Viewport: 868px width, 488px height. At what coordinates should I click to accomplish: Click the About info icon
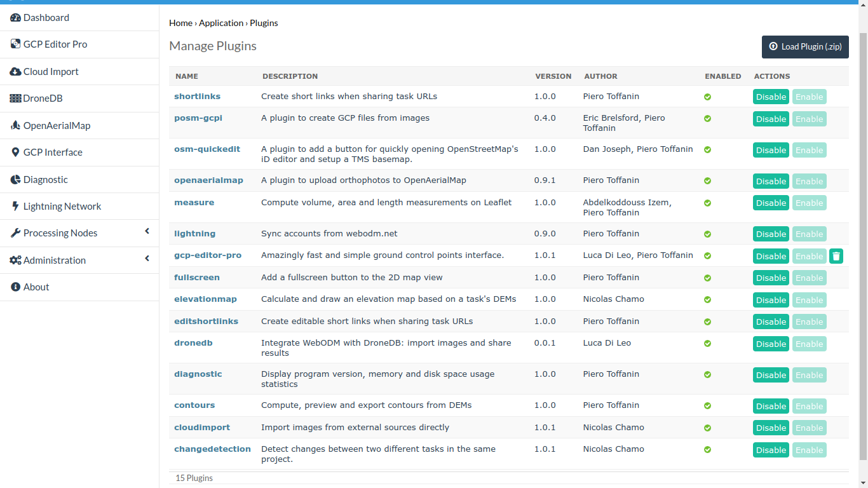pyautogui.click(x=14, y=287)
